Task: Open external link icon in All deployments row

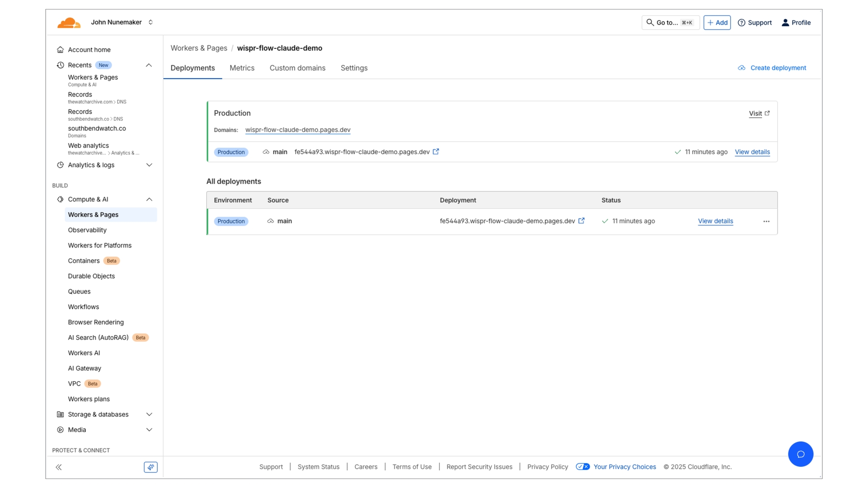Action: click(x=581, y=221)
